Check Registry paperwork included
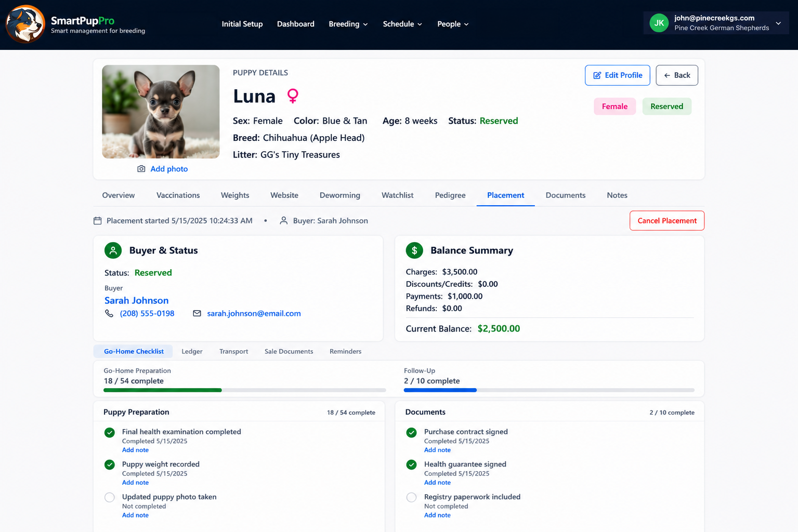This screenshot has height=532, width=798. (411, 497)
